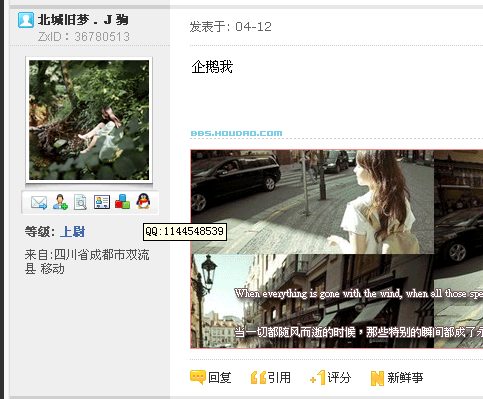
Task: Open the 上尉 rank link
Action: [x=72, y=232]
